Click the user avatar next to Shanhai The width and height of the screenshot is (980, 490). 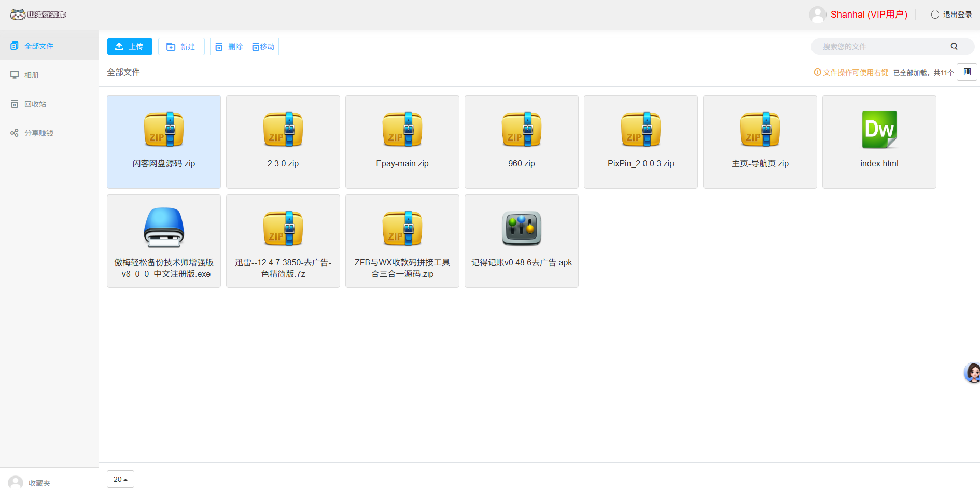pyautogui.click(x=817, y=15)
